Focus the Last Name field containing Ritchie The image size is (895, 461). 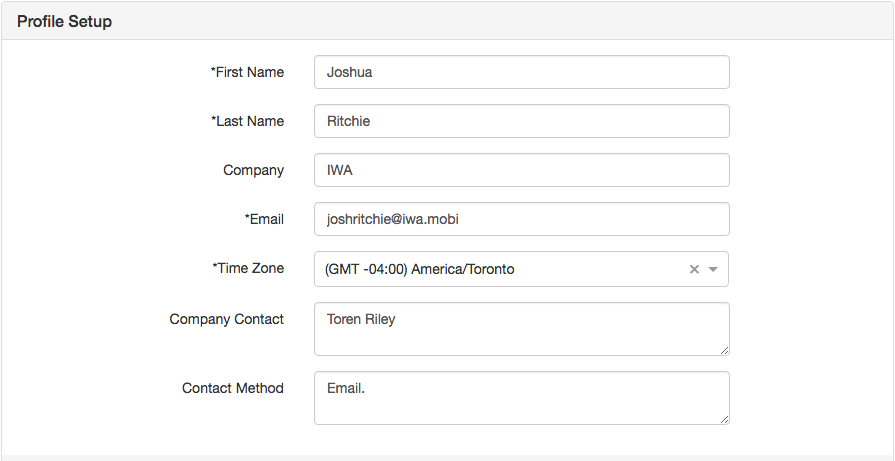click(x=522, y=121)
